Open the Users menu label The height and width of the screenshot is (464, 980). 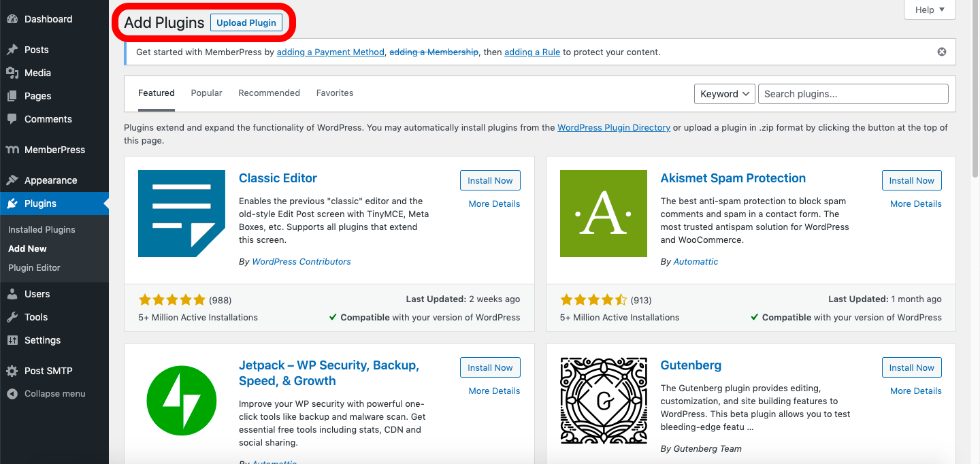(37, 294)
